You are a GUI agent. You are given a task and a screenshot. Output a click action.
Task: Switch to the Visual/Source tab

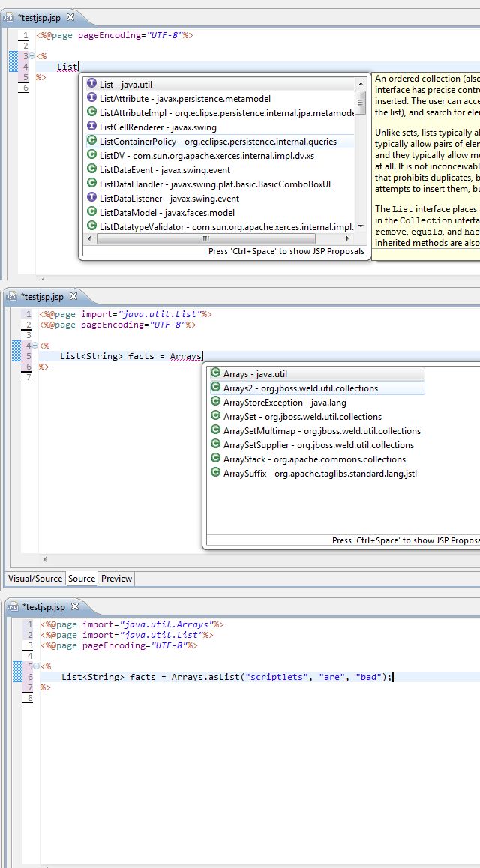coord(35,579)
